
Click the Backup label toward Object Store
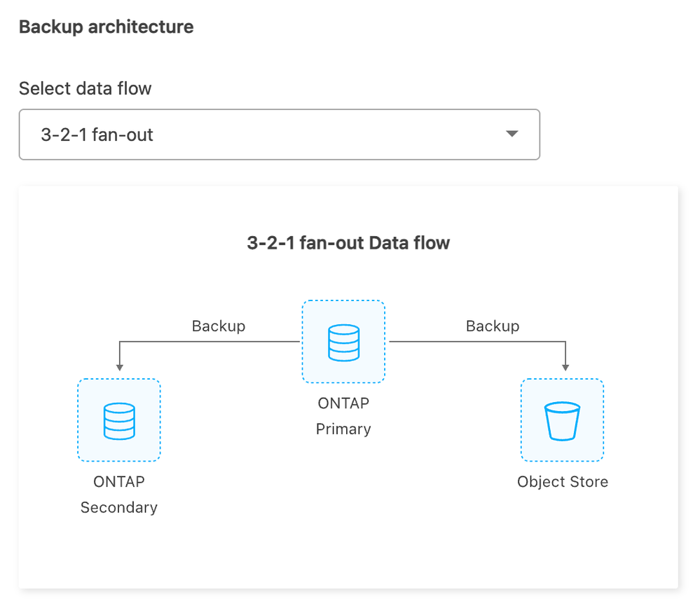coord(493,326)
